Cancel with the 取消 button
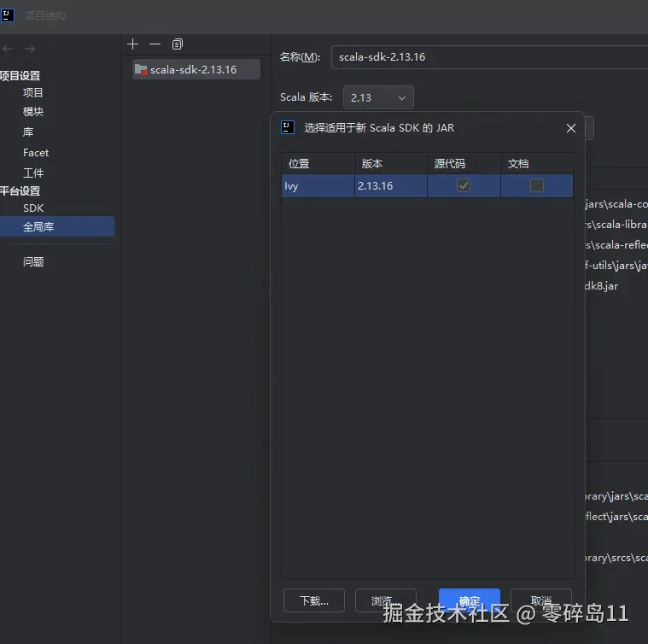 tap(541, 600)
